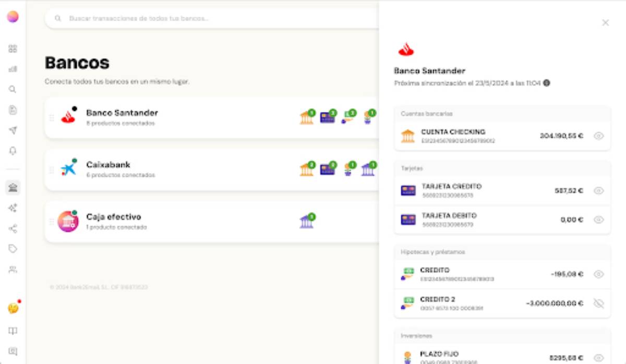Click the Hipotecas y préstamos section header
Viewport: 626px width, 364px height.
[x=502, y=252]
